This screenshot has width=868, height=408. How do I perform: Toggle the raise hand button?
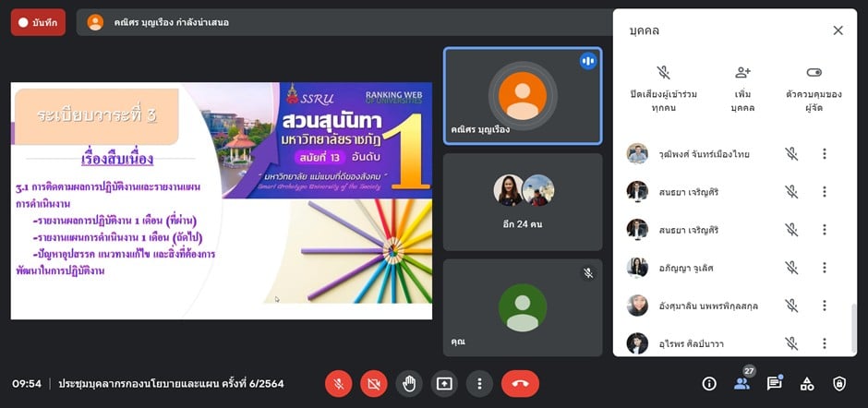coord(409,384)
